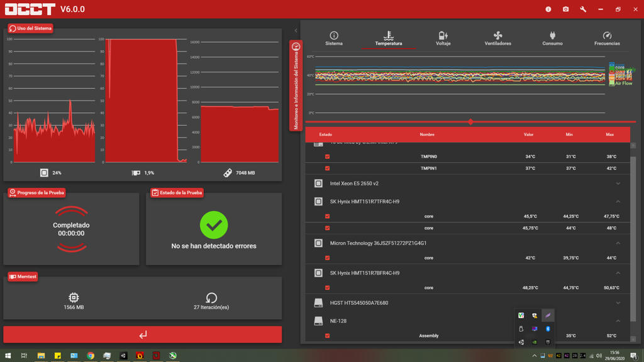Click the NVIDIA icon in the tray popup
Screen dimensions: 644x362
pos(535,342)
